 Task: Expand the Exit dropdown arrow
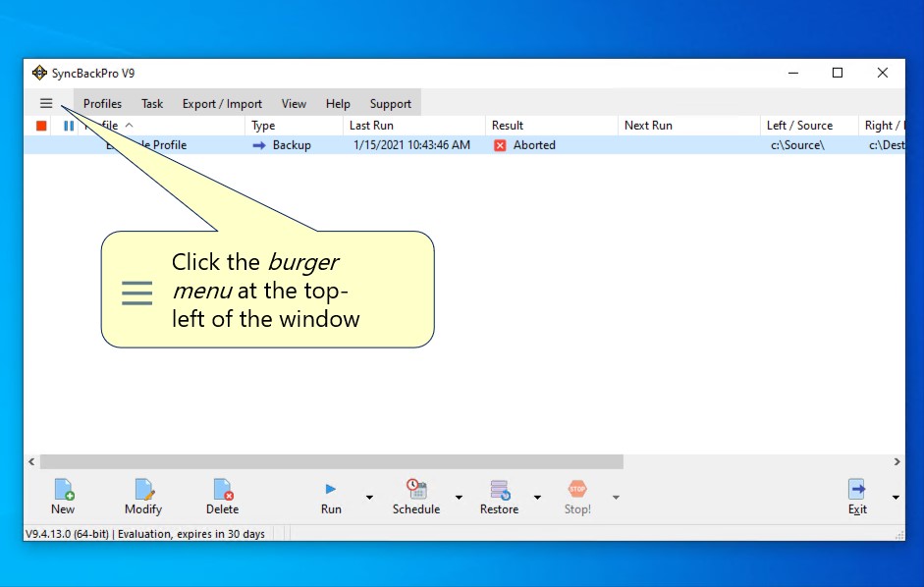pyautogui.click(x=896, y=498)
